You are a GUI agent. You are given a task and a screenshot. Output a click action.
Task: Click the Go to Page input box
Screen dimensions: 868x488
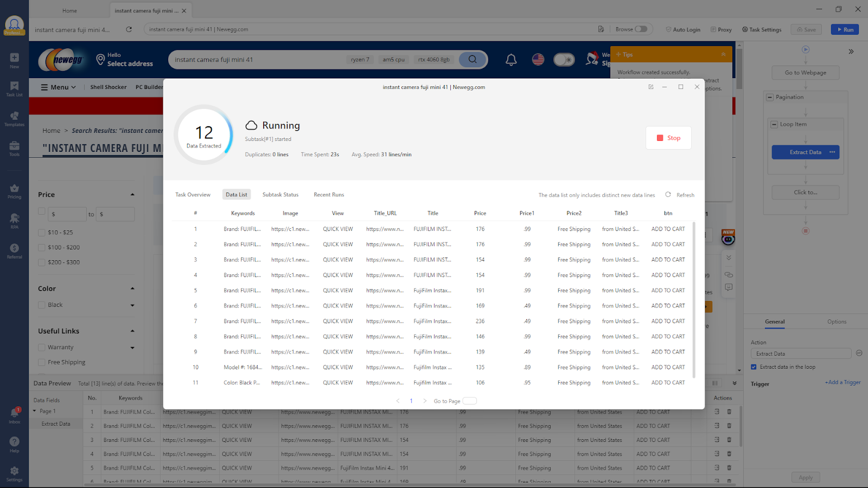(x=470, y=401)
